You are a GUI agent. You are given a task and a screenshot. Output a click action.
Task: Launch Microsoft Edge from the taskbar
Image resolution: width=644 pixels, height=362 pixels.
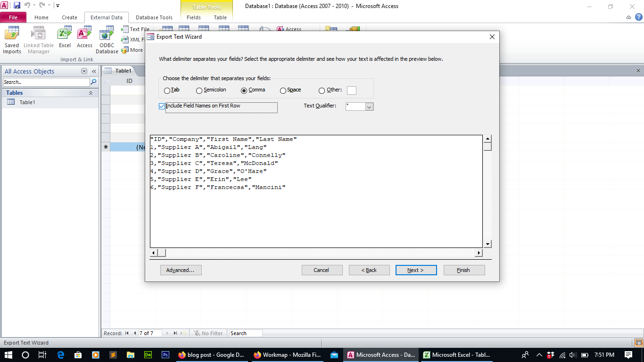[x=60, y=354]
